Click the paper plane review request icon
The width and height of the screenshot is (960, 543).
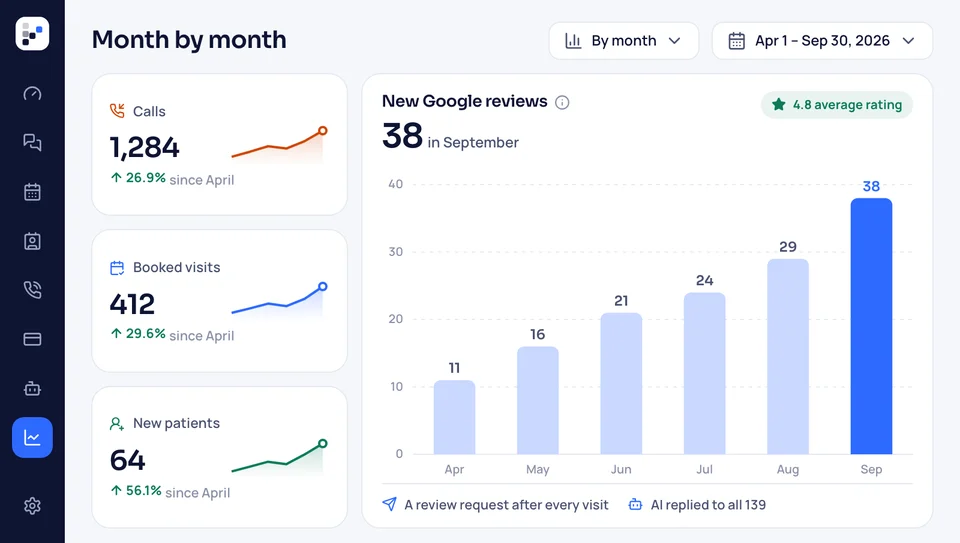click(389, 504)
